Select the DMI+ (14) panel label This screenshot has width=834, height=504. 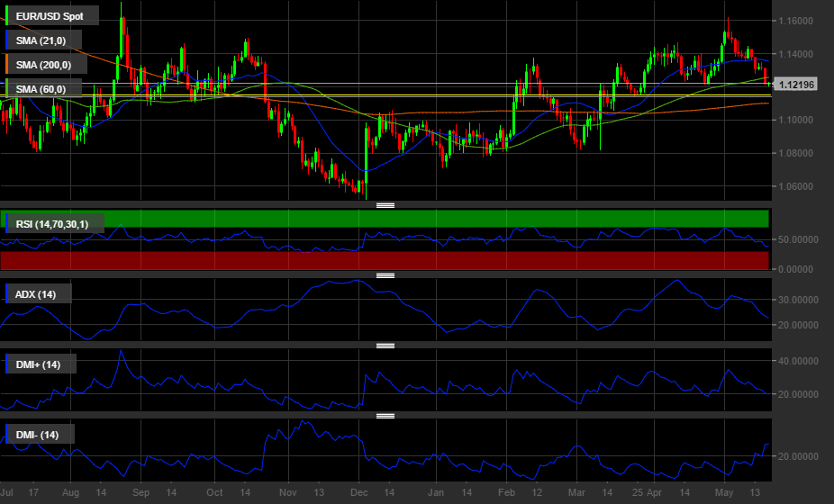coord(39,364)
